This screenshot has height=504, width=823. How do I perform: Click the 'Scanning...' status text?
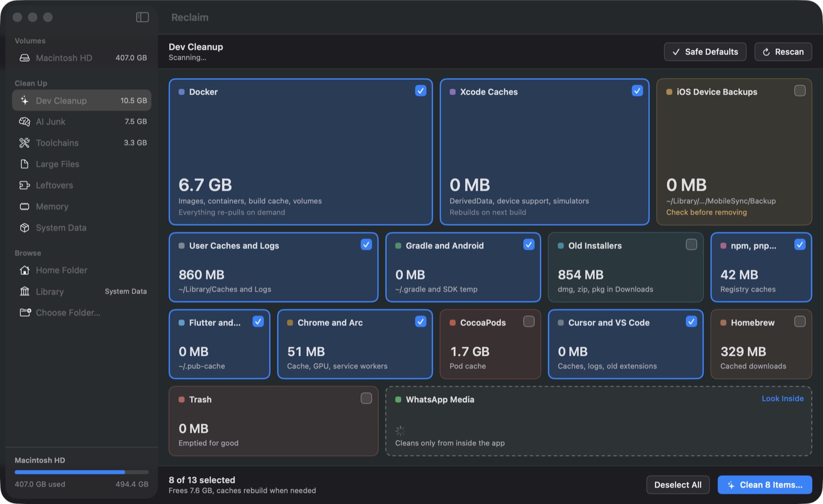tap(187, 58)
